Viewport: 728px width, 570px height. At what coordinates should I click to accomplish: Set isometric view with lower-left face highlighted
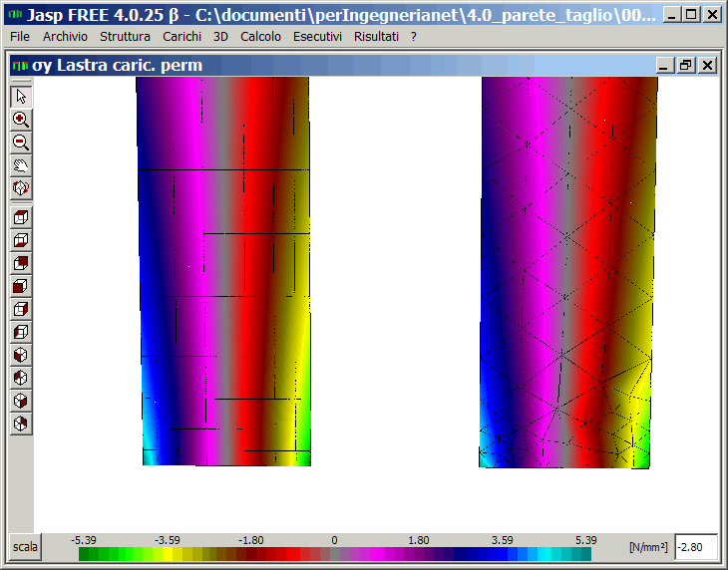(21, 355)
